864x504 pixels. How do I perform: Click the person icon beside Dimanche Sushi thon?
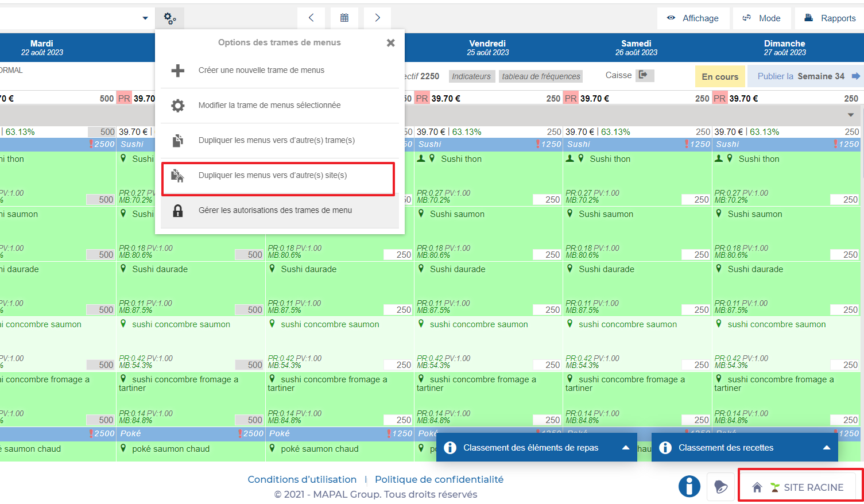[x=719, y=158]
